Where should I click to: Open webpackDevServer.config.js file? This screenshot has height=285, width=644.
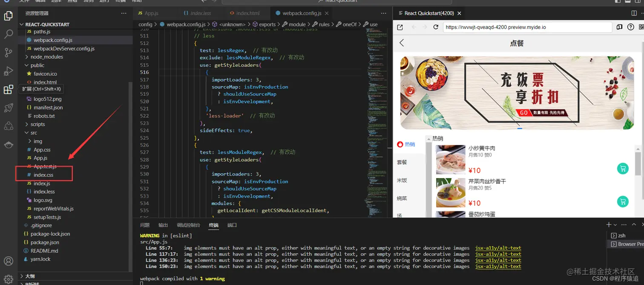75,49
